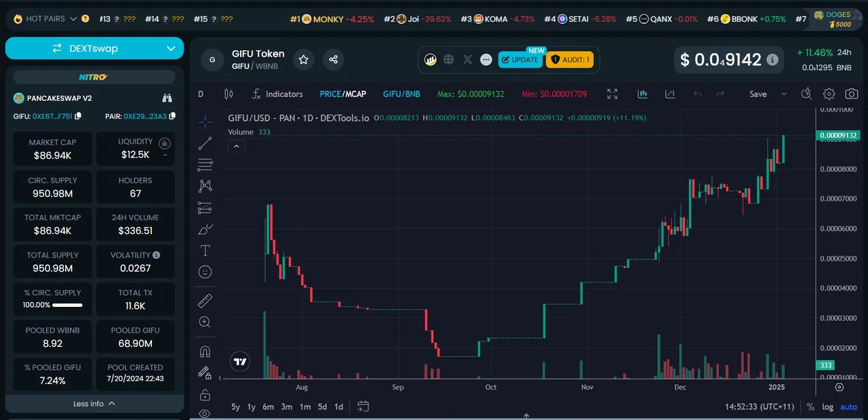
Task: Toggle magnet mode for drawings
Action: (205, 352)
